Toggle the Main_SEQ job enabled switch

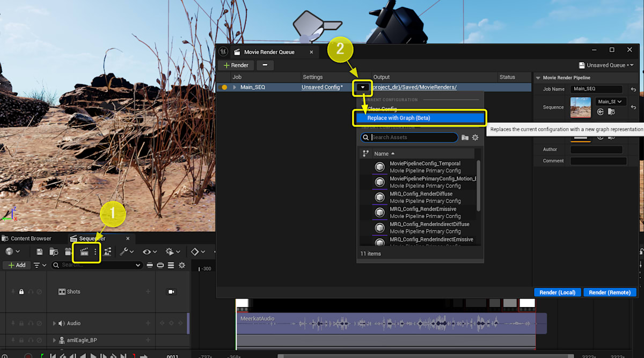point(224,87)
